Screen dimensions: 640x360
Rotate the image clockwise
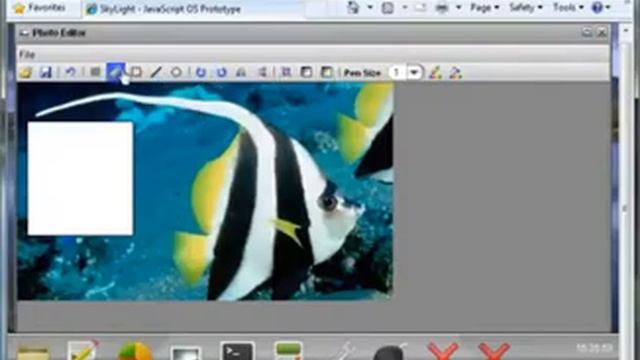(x=222, y=73)
